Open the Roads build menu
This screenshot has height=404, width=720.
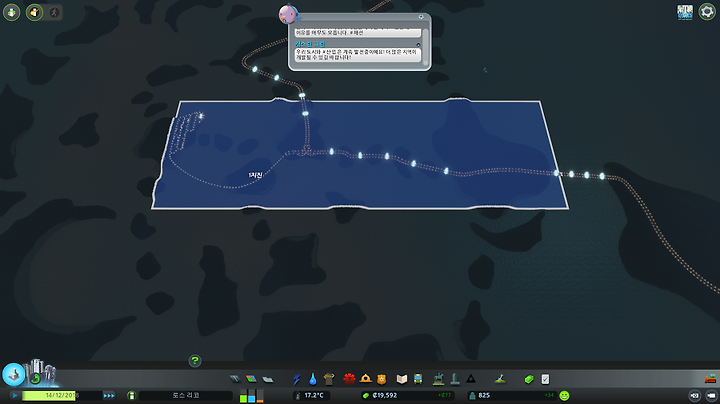pyautogui.click(x=235, y=379)
